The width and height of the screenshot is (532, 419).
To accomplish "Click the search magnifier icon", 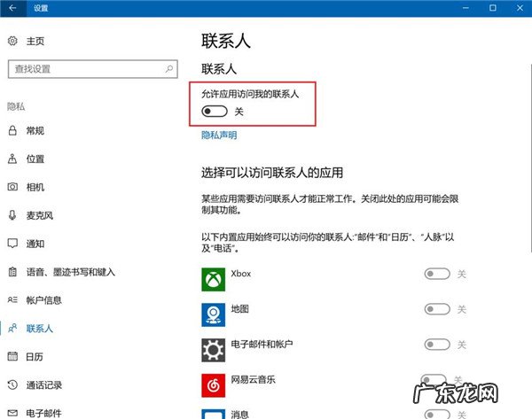I will tap(168, 69).
